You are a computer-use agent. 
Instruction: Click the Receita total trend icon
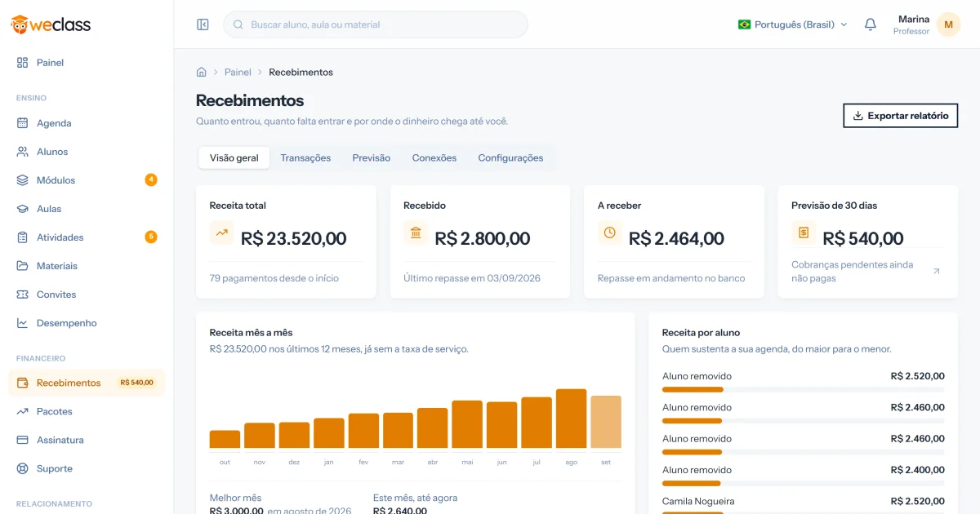pyautogui.click(x=222, y=233)
